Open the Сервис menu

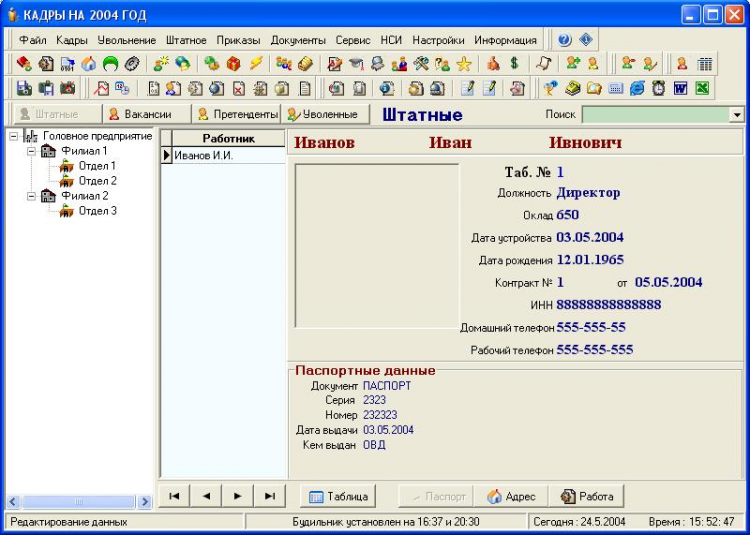pos(353,40)
